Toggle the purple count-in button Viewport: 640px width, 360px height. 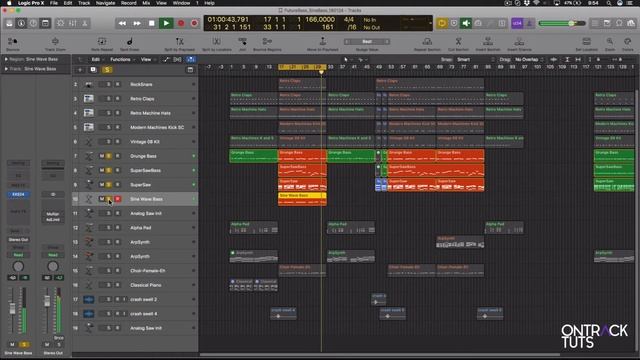517,23
